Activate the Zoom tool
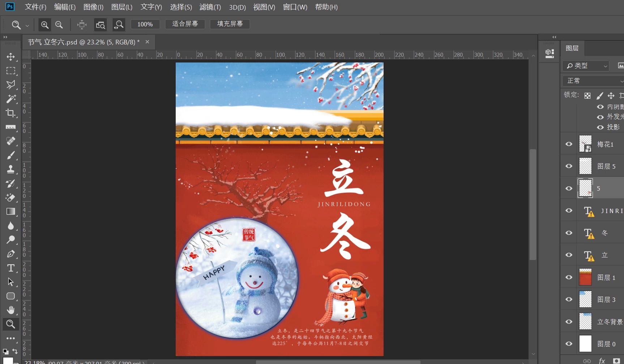Viewport: 624px width, 364px height. click(10, 324)
